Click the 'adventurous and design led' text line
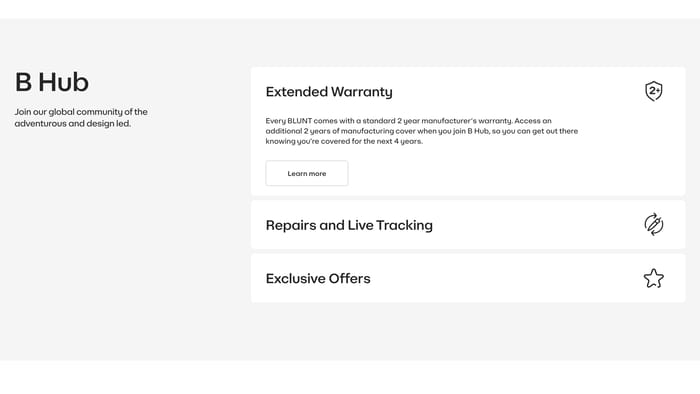 point(73,123)
